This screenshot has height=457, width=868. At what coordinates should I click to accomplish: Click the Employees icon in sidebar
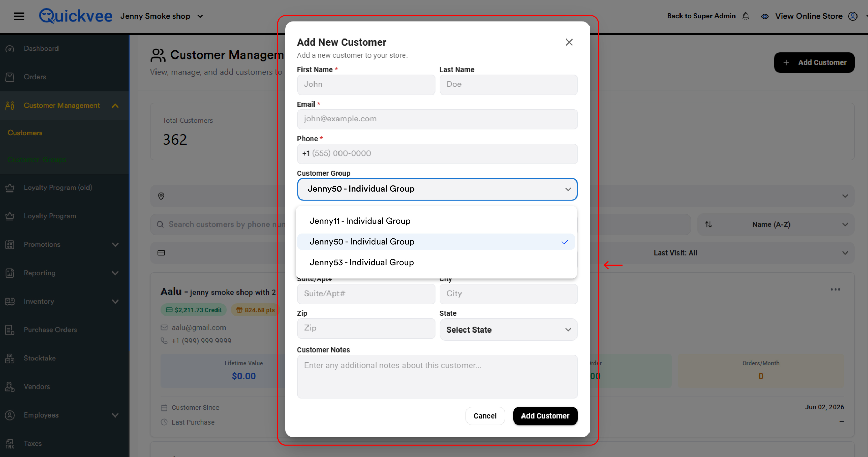[x=10, y=415]
